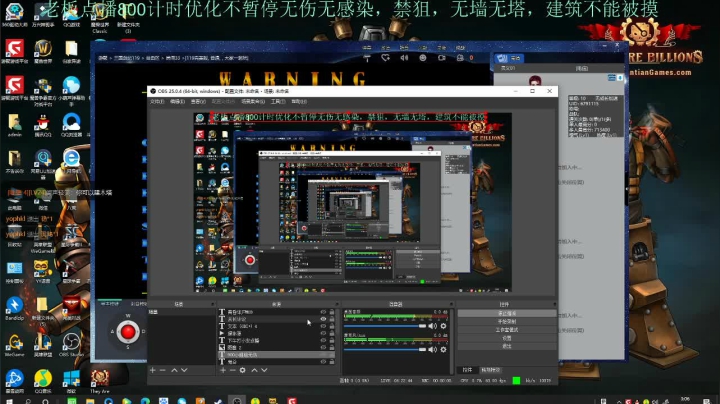Click 退出 in OBS controls
The image size is (720, 404).
coord(506,346)
